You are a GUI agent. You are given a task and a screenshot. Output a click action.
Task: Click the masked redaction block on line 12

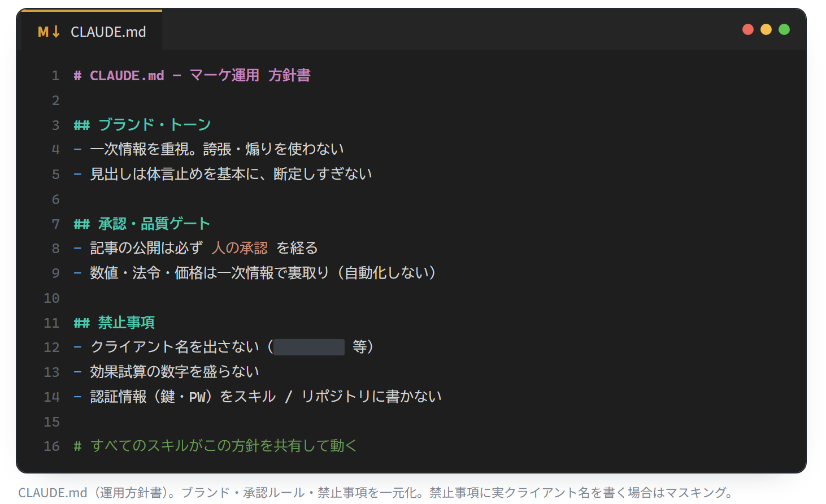pos(309,347)
